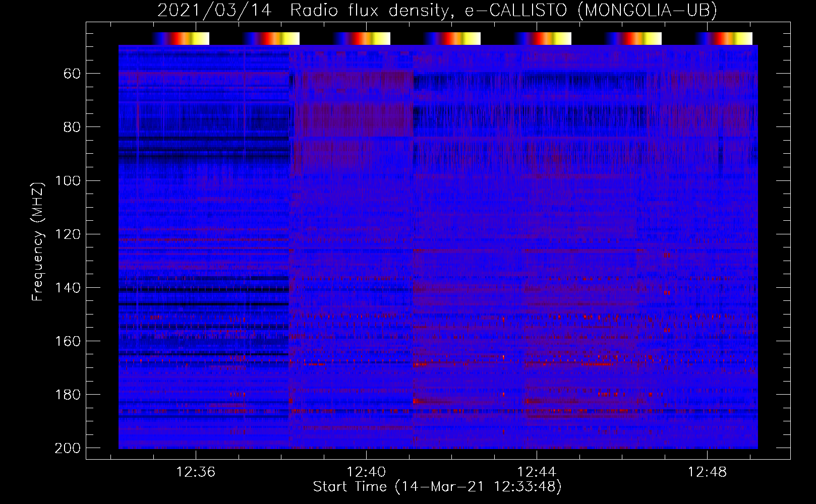Click the last color scale bar at top right
The width and height of the screenshot is (816, 504).
(724, 39)
